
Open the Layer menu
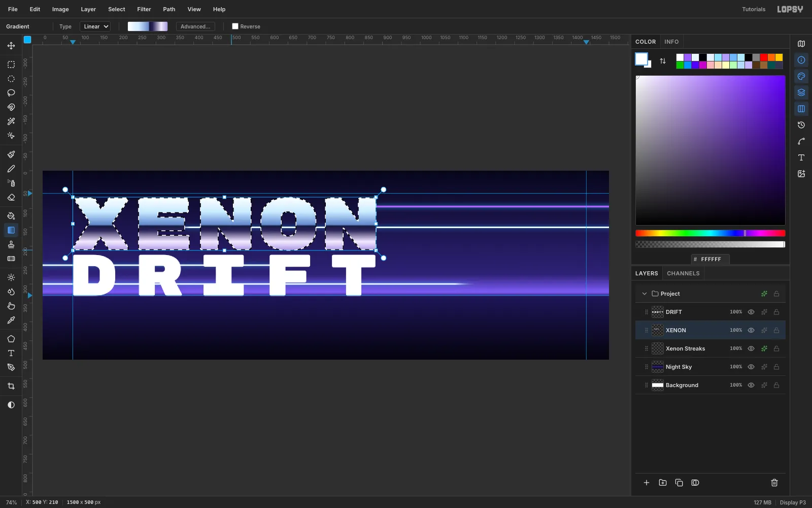pos(88,9)
